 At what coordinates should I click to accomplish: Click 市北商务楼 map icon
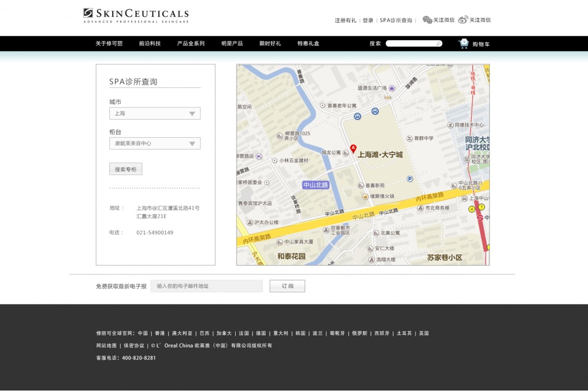[x=420, y=208]
